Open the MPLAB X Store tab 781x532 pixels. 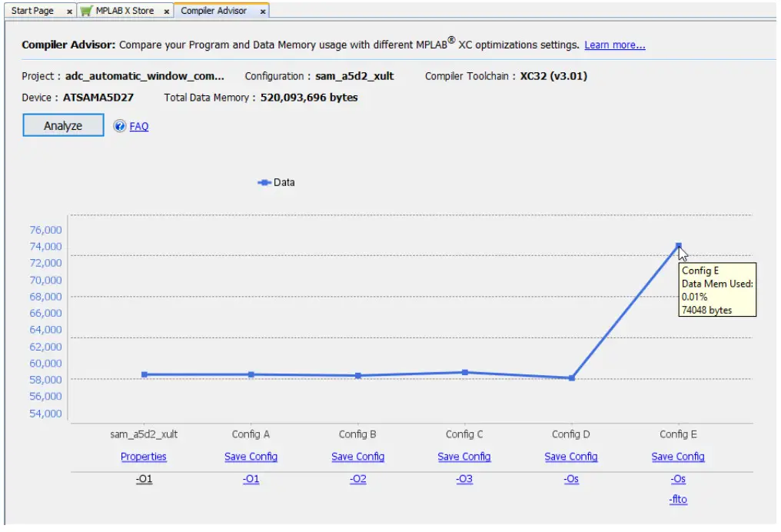(125, 11)
